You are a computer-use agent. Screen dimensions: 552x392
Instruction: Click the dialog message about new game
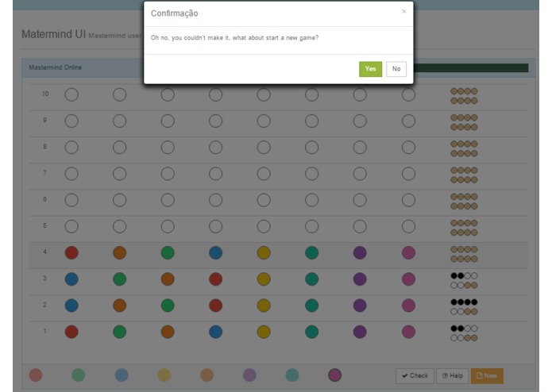[x=234, y=37]
